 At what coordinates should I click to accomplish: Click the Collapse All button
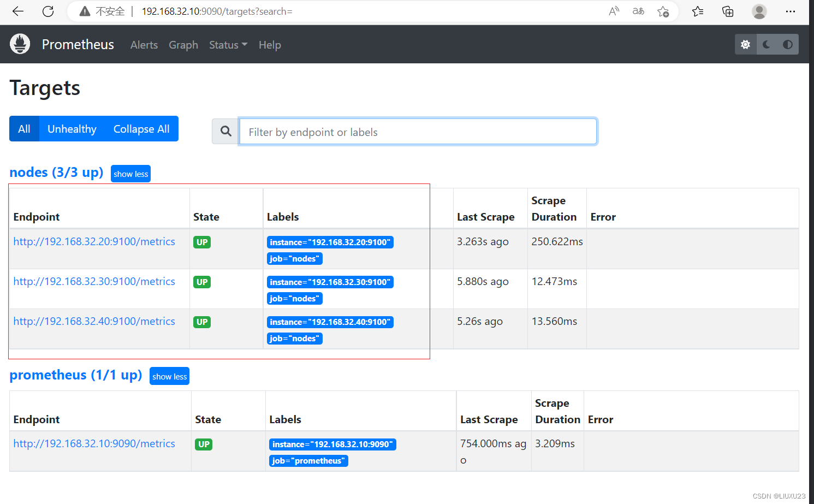(x=141, y=129)
